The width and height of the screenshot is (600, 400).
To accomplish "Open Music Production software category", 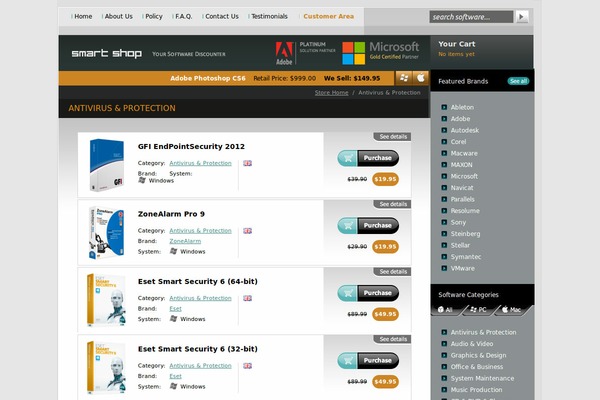I will click(476, 390).
